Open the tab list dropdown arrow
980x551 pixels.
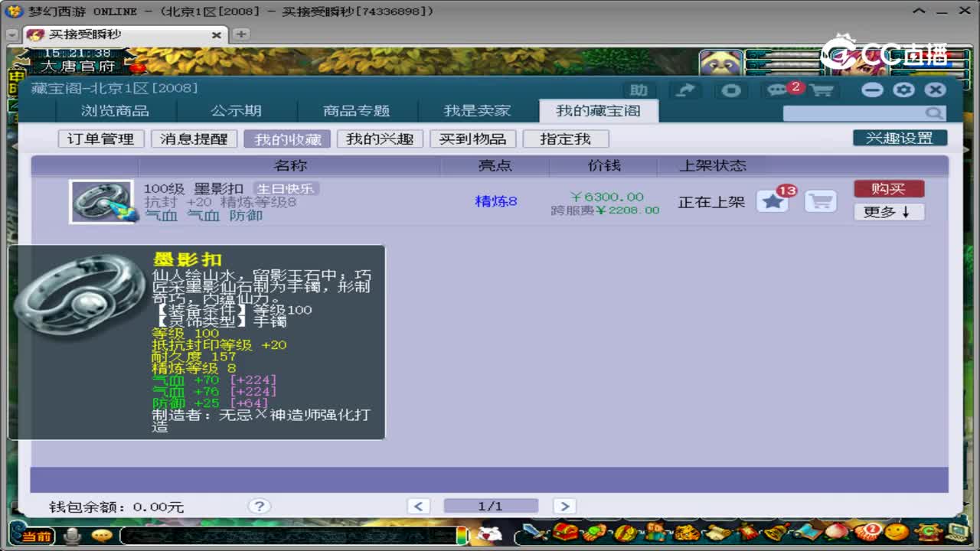click(x=11, y=35)
